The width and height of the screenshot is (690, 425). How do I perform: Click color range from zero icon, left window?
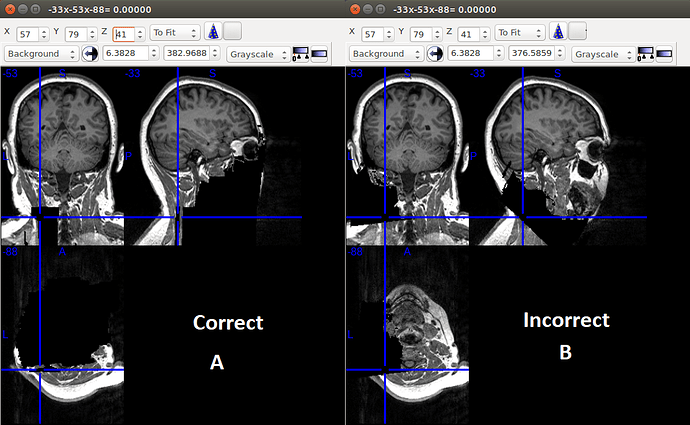click(300, 54)
